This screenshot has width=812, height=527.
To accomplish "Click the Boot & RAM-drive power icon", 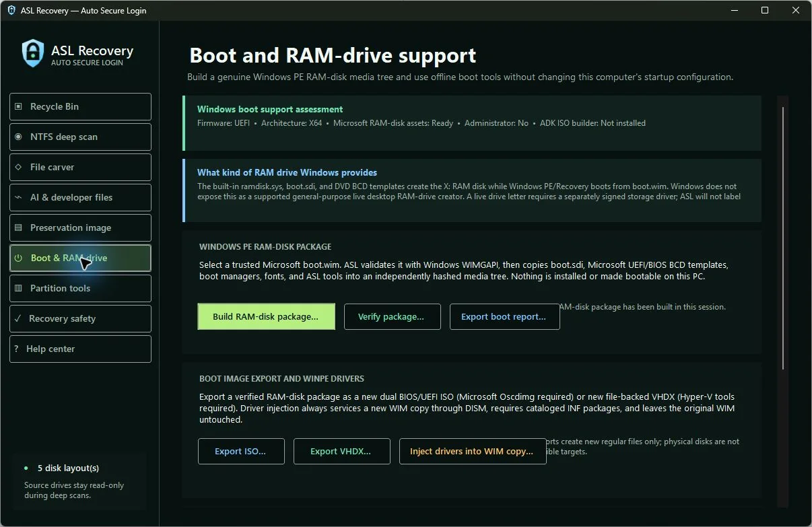I will [x=18, y=258].
